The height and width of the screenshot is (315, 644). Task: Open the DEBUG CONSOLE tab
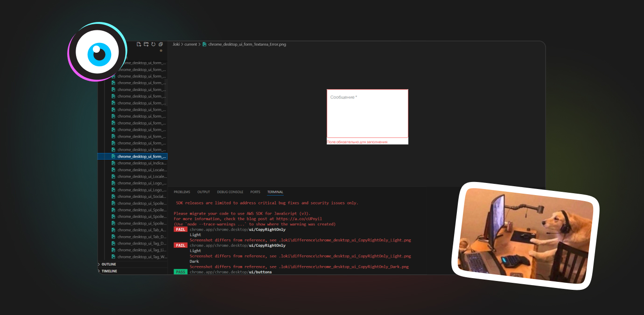coord(230,192)
